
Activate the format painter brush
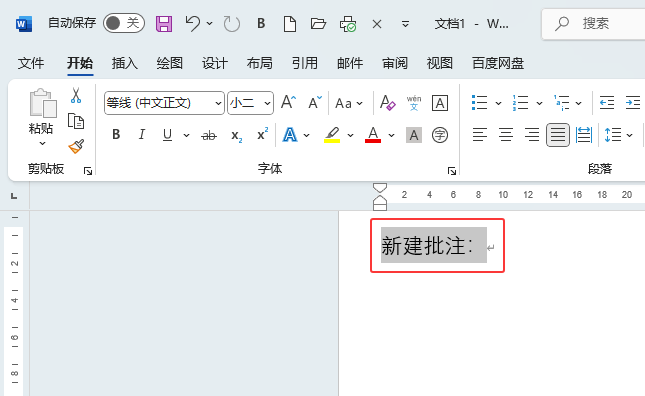76,146
